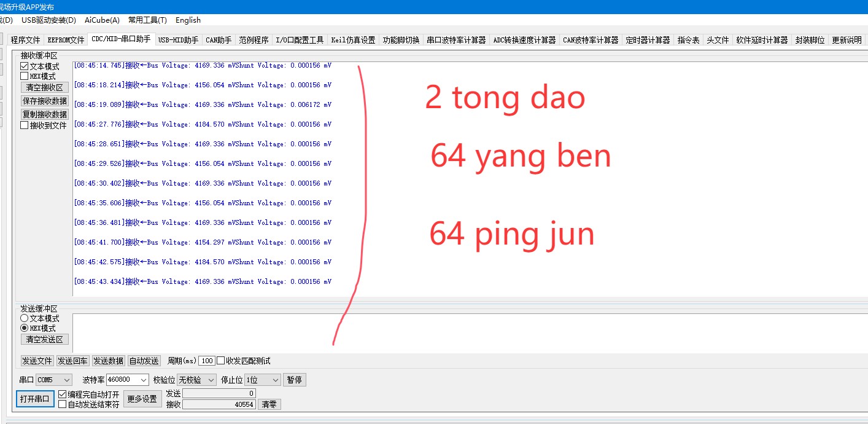Screen dimensions: 868x424
Task: Switch to the 程序文件 tab
Action: [x=26, y=40]
